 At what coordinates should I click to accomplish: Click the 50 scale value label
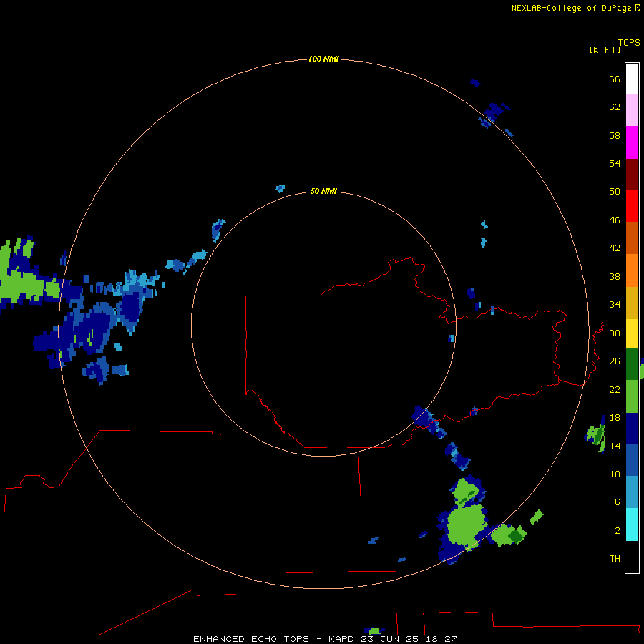[x=615, y=192]
